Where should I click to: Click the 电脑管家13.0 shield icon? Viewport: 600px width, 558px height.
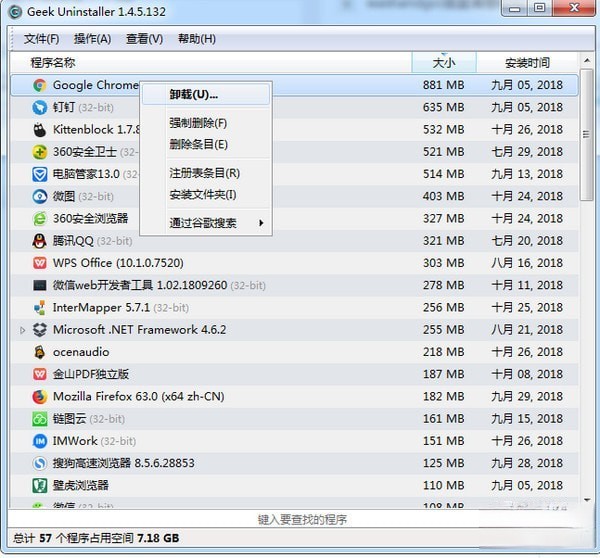[x=39, y=174]
